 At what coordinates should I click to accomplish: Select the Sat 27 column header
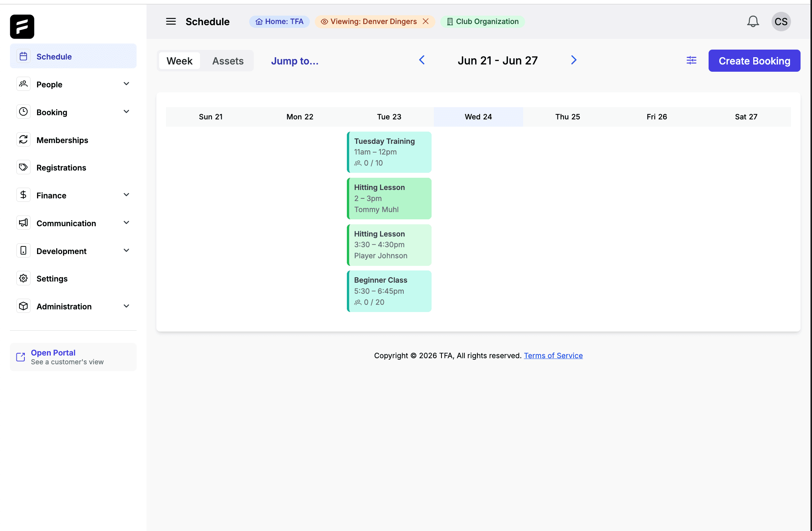(746, 117)
